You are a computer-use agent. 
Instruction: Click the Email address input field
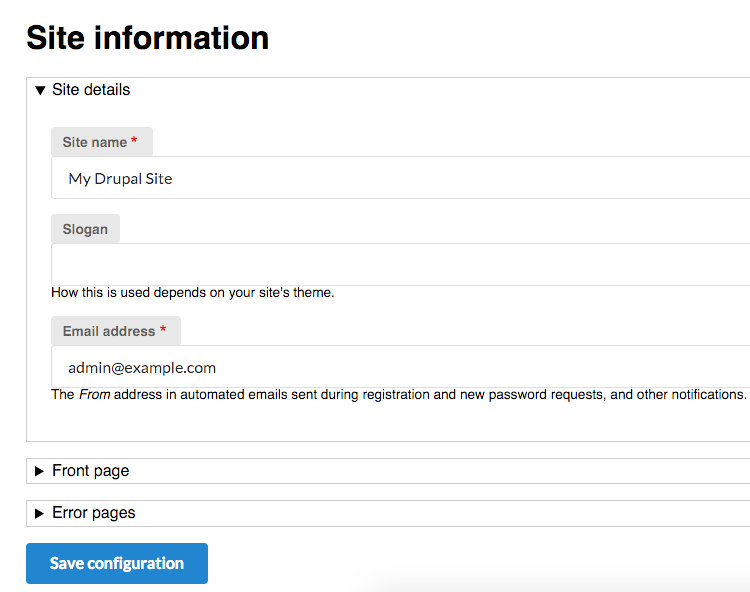tap(400, 367)
